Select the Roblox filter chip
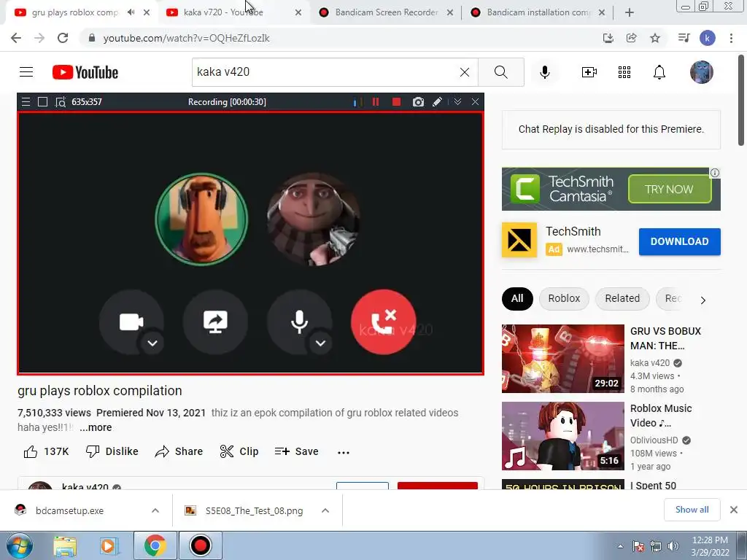 click(564, 298)
